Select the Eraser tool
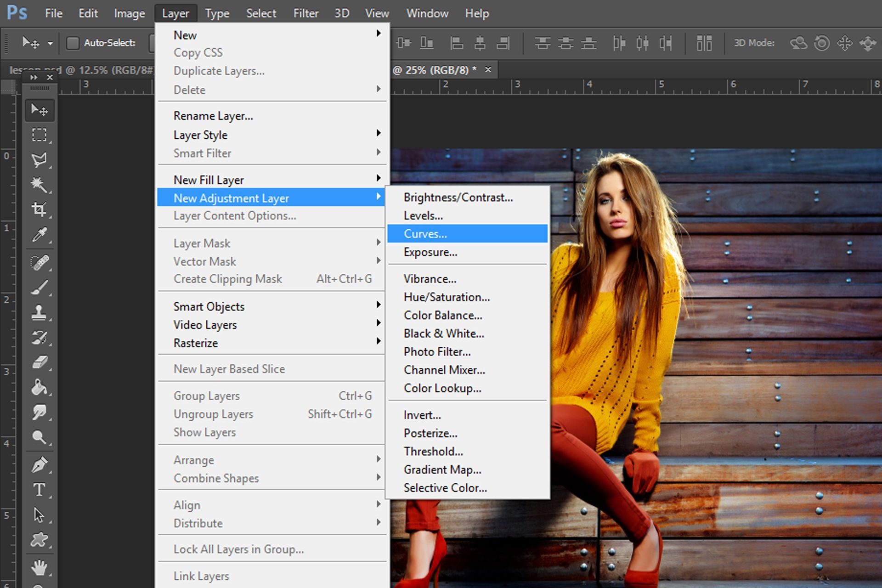This screenshot has width=882, height=588. 40,363
